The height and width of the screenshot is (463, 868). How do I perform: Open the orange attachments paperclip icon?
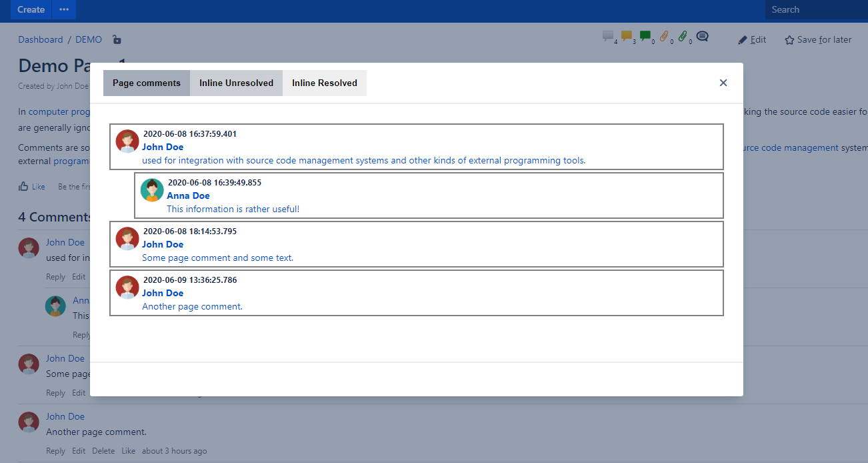tap(664, 36)
